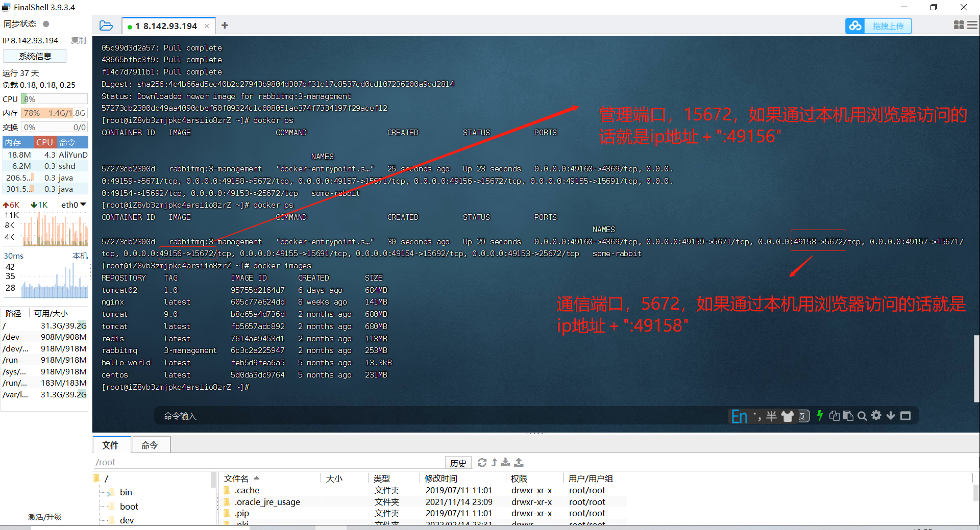
Task: Paste into terminal with paste icon
Action: pos(848,416)
